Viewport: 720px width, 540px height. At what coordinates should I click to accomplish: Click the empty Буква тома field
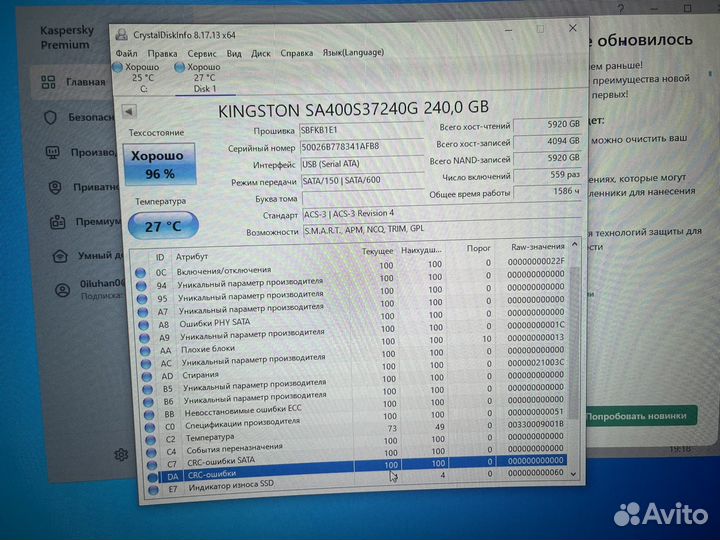363,198
